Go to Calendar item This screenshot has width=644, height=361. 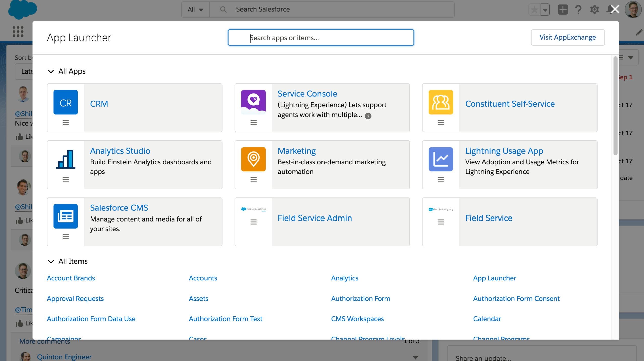coord(487,319)
